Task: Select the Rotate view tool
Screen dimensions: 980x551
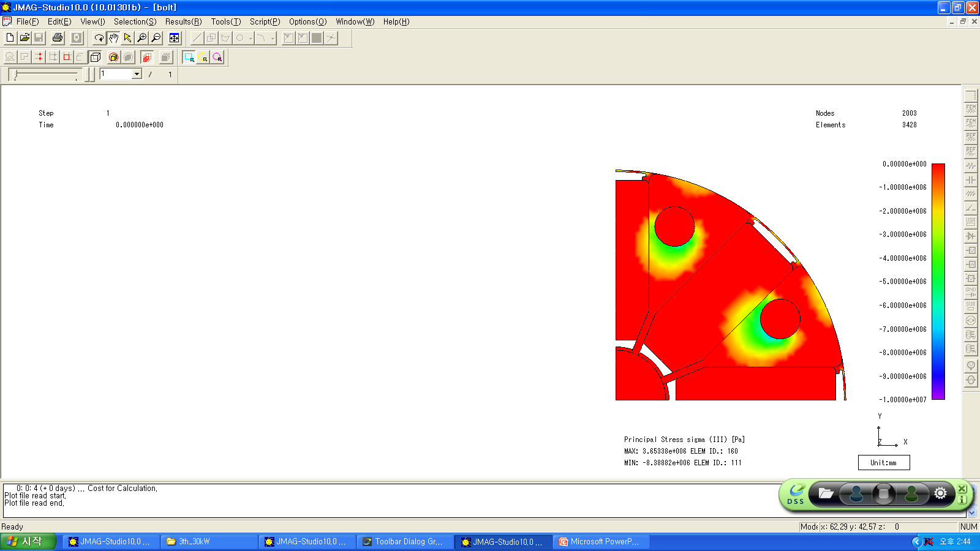Action: tap(99, 38)
